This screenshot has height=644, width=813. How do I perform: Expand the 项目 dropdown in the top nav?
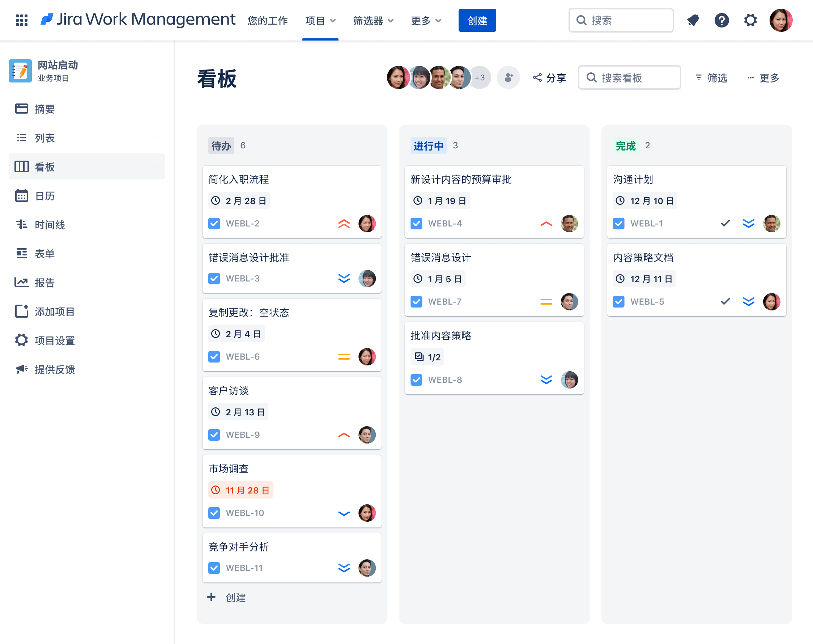[x=320, y=21]
